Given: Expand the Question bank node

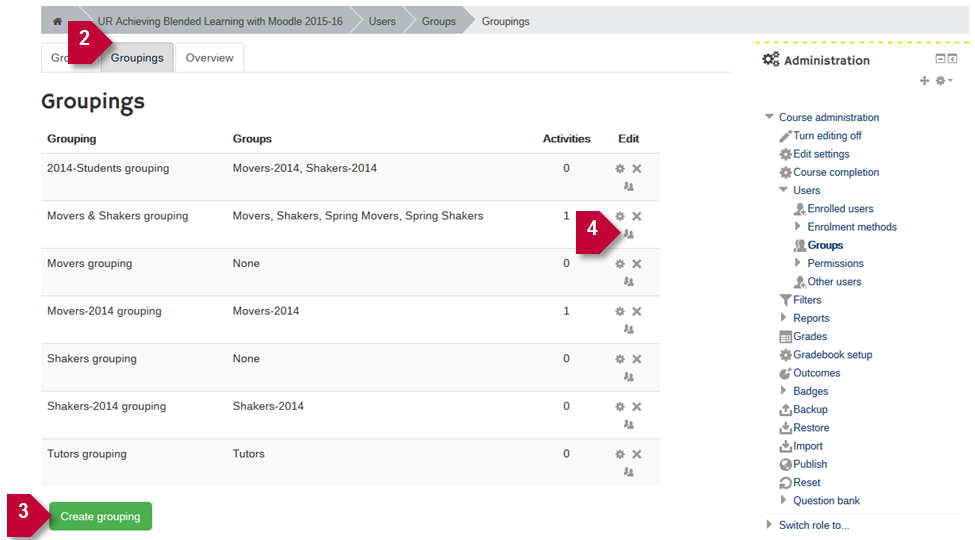Looking at the screenshot, I should [783, 500].
